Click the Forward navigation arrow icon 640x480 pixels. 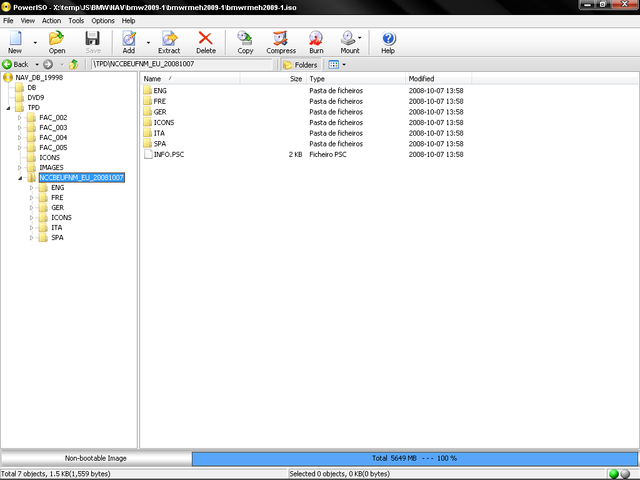48,64
